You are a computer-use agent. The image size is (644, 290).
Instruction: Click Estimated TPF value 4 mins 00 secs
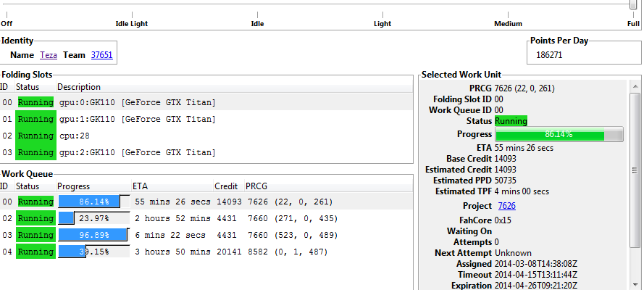coord(522,191)
